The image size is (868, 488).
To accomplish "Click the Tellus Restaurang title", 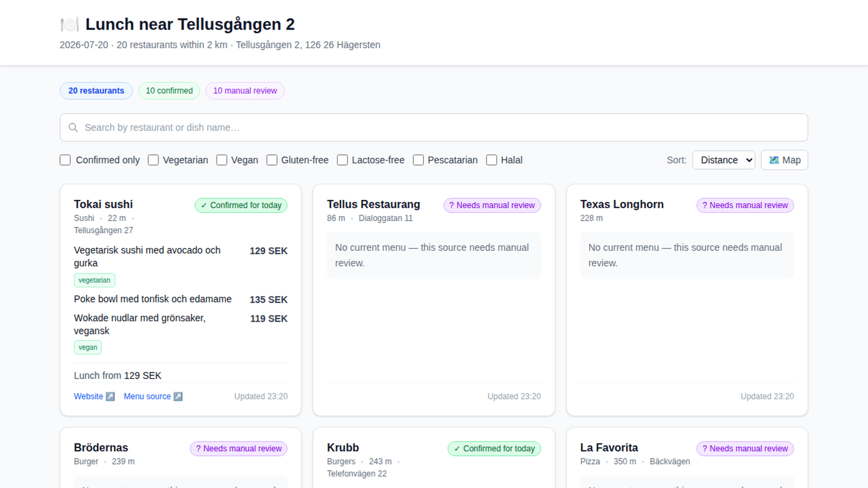I will [x=373, y=204].
